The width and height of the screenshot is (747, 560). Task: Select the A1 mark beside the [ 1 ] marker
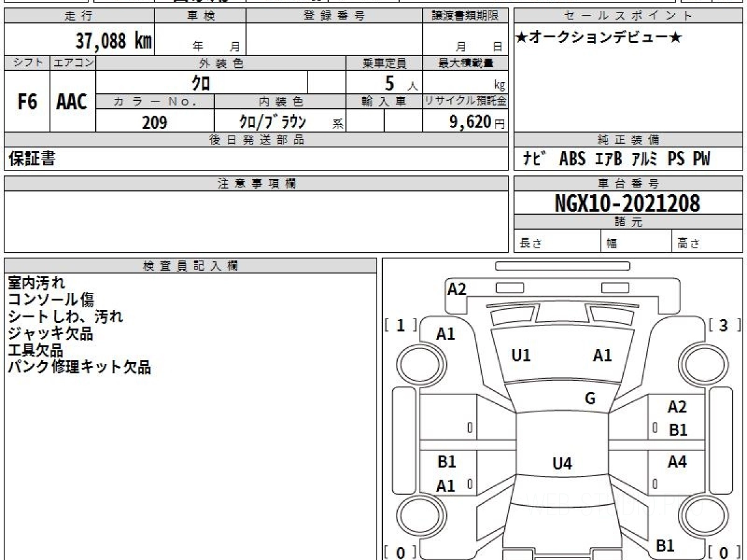tap(446, 334)
